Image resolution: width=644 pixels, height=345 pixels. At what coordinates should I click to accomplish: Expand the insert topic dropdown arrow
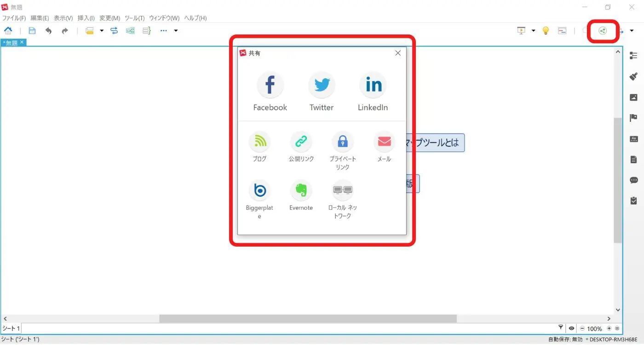[x=102, y=31]
